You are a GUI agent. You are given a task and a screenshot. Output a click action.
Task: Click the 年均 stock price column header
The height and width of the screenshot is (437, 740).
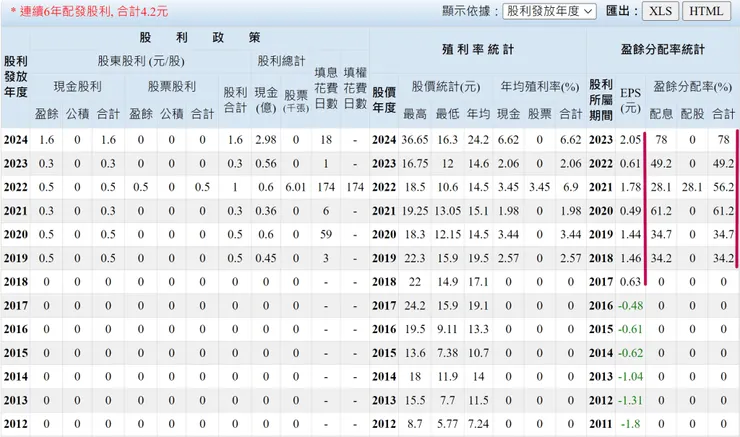click(x=478, y=114)
